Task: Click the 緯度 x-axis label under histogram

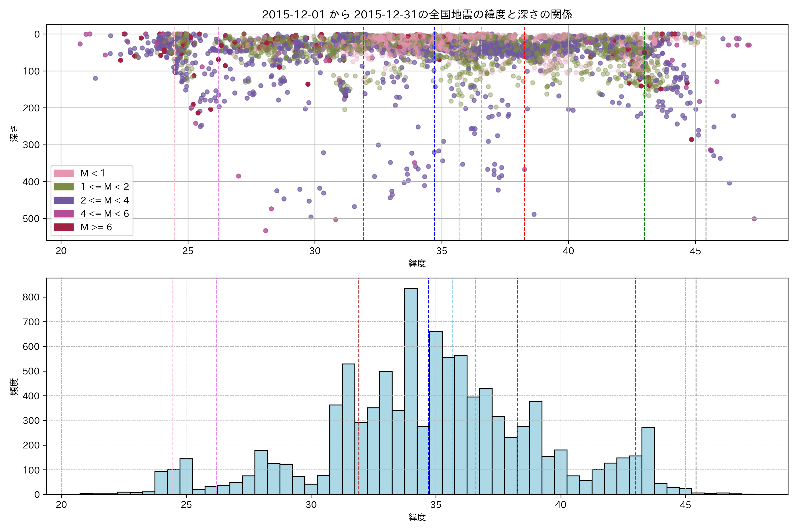Action: [417, 517]
